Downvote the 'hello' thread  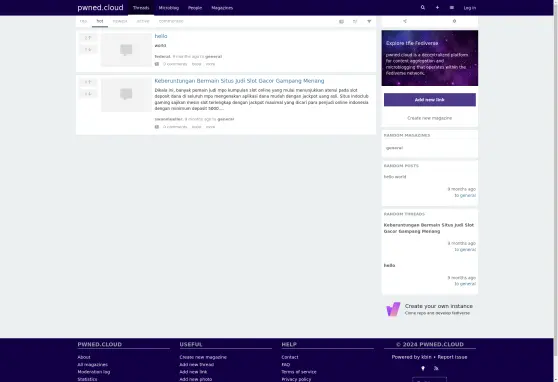click(x=88, y=49)
